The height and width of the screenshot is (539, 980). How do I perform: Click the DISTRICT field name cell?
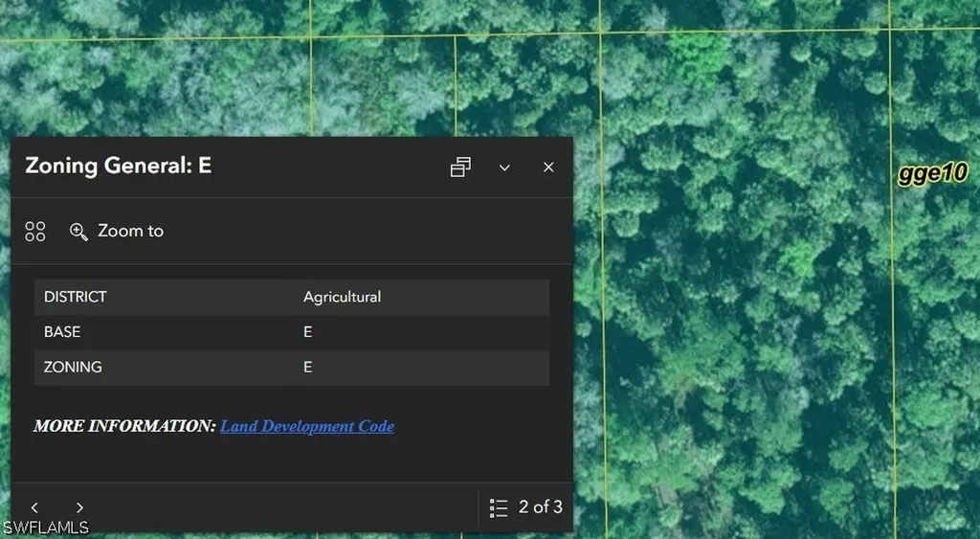75,297
